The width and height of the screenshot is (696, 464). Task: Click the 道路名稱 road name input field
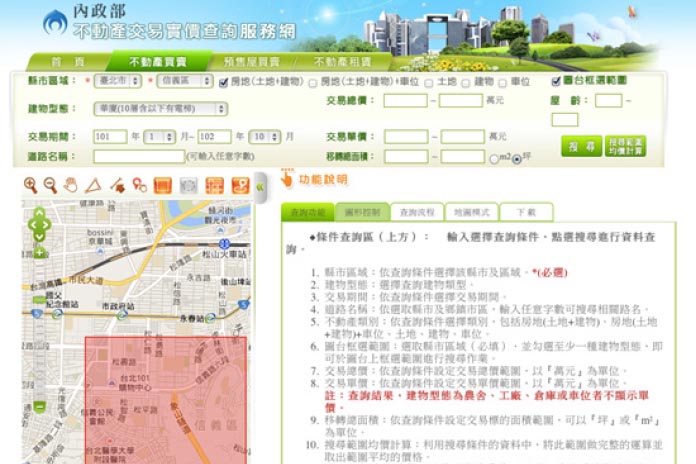coord(138,157)
